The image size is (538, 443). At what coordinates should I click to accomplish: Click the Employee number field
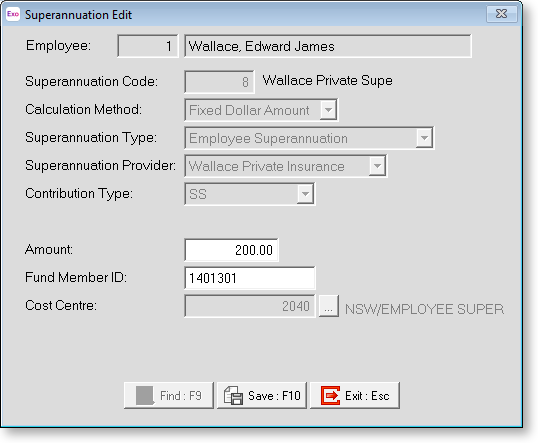[148, 46]
